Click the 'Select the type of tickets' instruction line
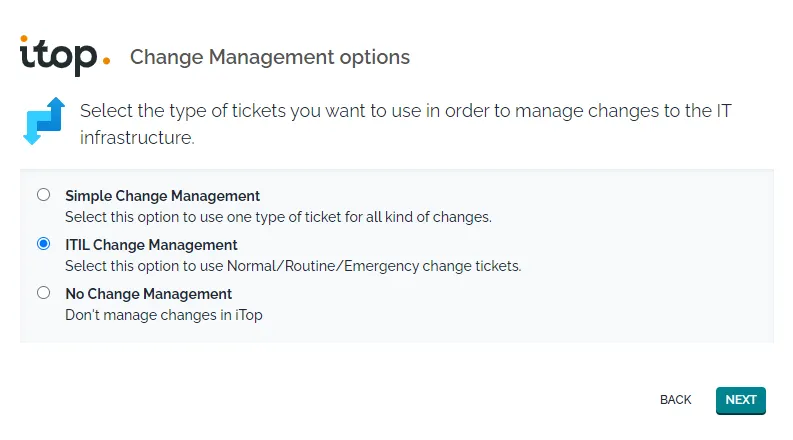The height and width of the screenshot is (440, 793). coord(405,111)
